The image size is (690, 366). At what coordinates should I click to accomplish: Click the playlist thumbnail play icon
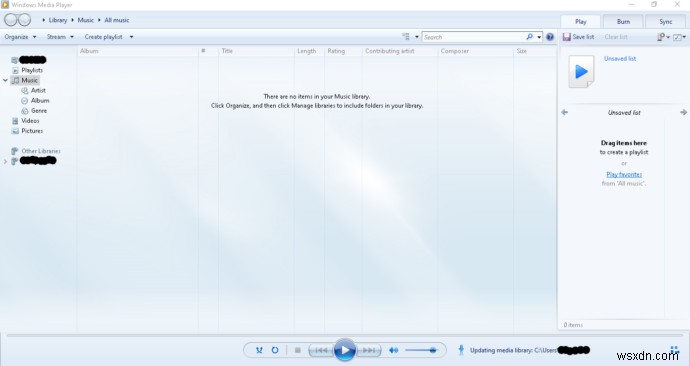(x=581, y=71)
